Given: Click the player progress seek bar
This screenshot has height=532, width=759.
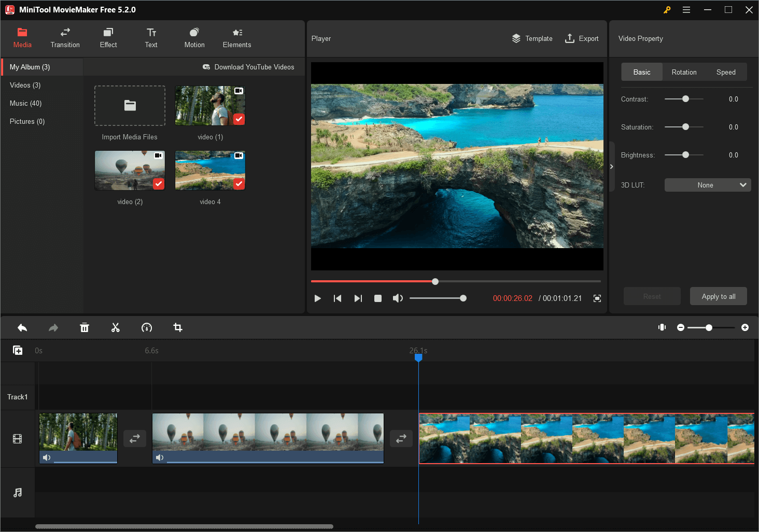Looking at the screenshot, I should [456, 281].
